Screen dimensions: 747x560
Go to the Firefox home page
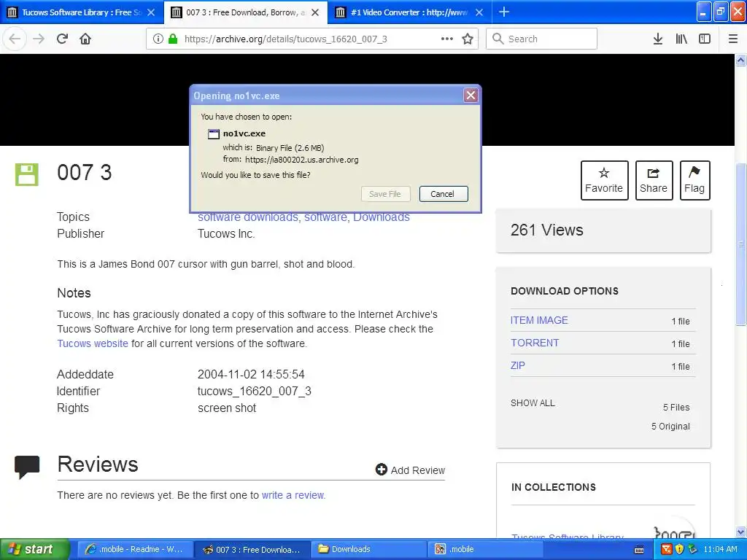[85, 39]
